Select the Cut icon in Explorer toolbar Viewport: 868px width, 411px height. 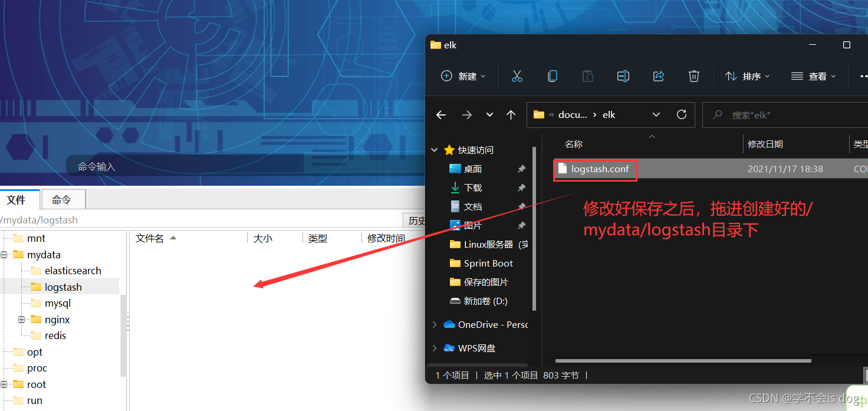coord(517,75)
